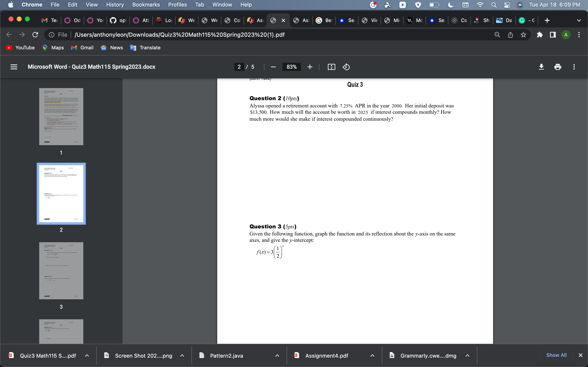Open the tab search dropdown arrow
Screen dimensions: 588x367
pyautogui.click(x=579, y=20)
